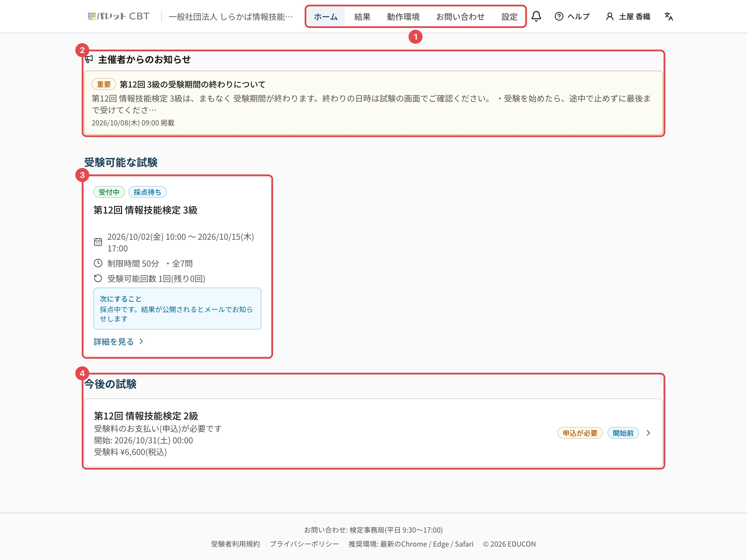Image resolution: width=747 pixels, height=560 pixels.
Task: Click the retry icon beside 受験可能回数
Action: click(98, 279)
